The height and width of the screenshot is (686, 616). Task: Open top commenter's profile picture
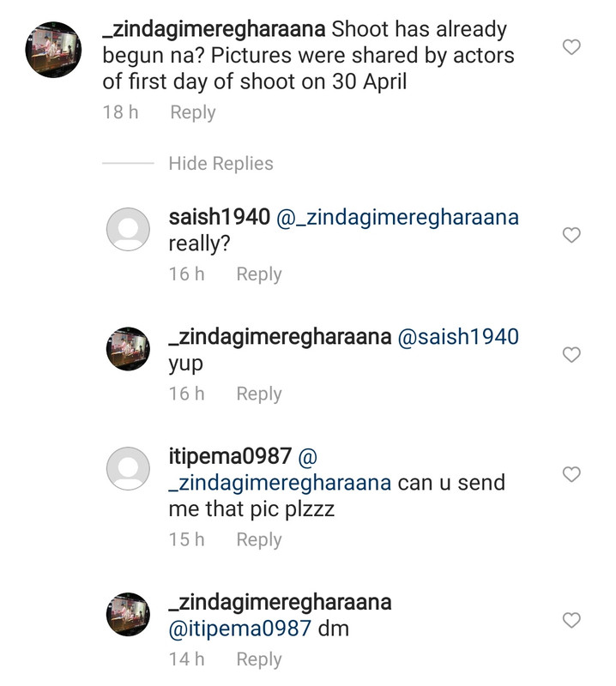[x=53, y=50]
